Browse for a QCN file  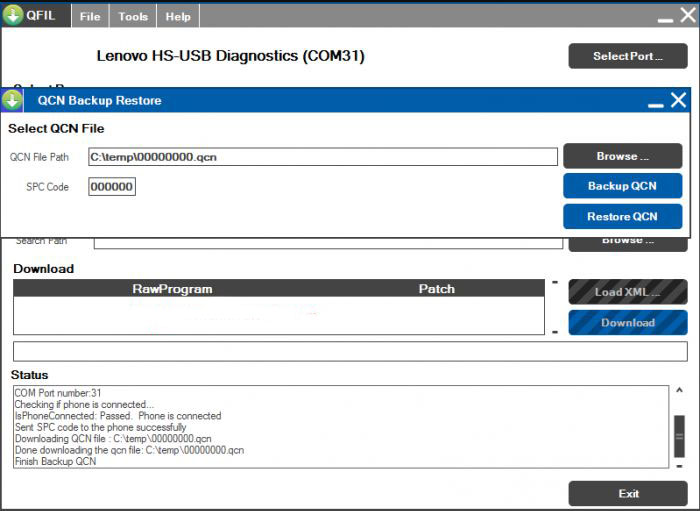(x=623, y=156)
